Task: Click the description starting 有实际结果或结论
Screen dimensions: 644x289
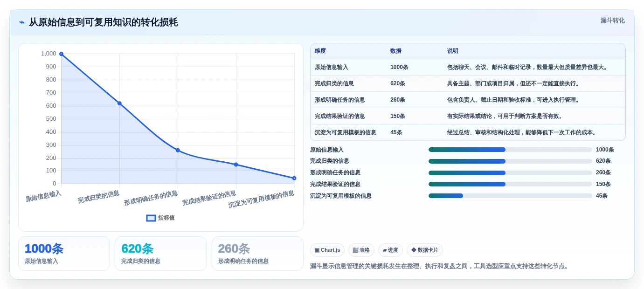Action: coord(505,116)
